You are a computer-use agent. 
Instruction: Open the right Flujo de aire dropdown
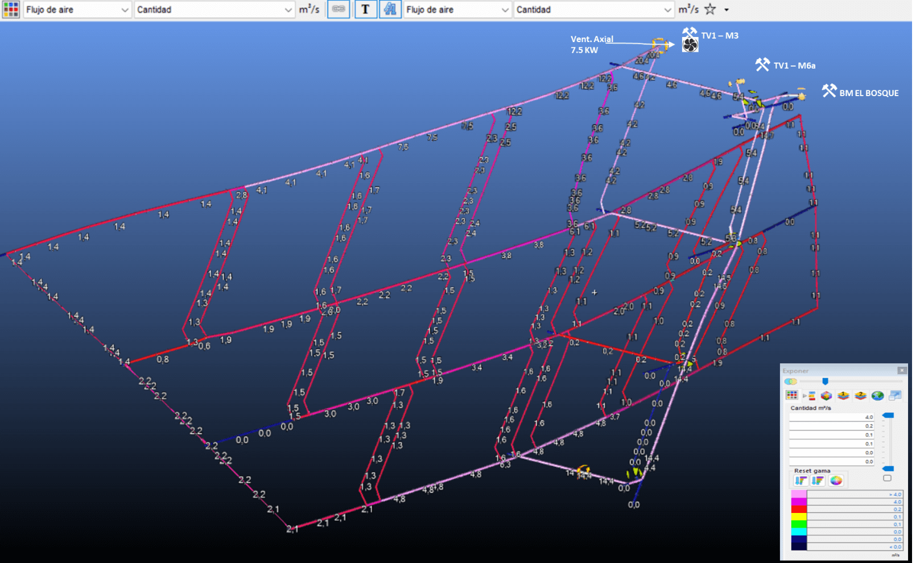coord(457,10)
